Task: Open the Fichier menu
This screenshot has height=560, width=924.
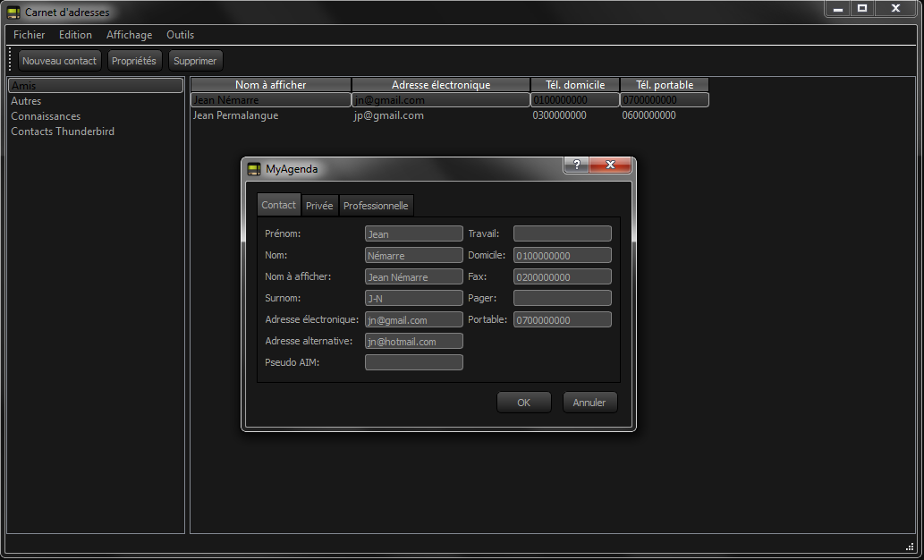Action: pos(30,35)
